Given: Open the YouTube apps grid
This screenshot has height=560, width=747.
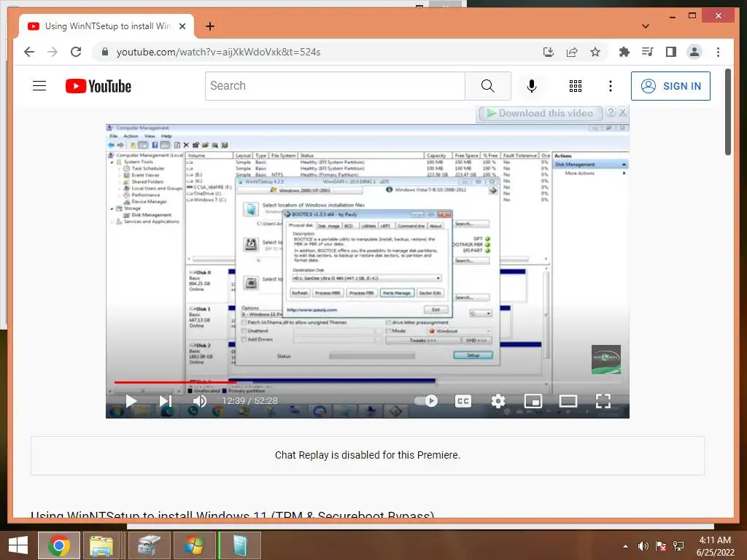Looking at the screenshot, I should [576, 86].
